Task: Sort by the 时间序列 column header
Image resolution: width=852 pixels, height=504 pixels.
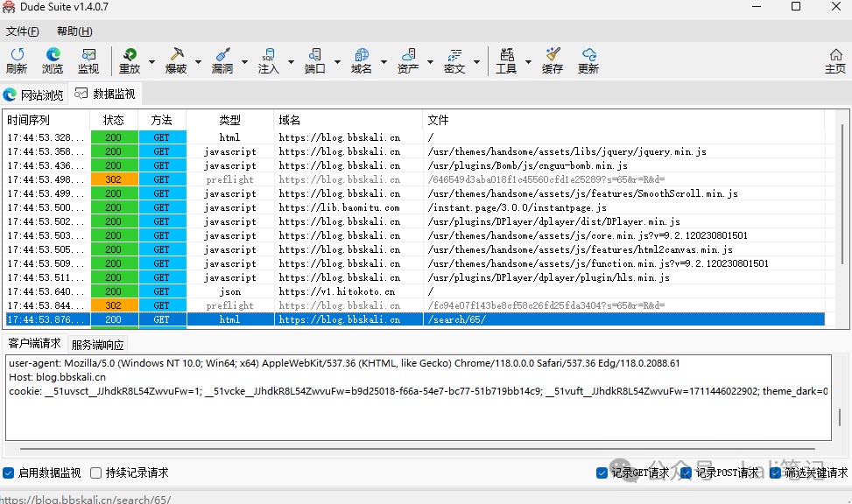Action: point(47,120)
